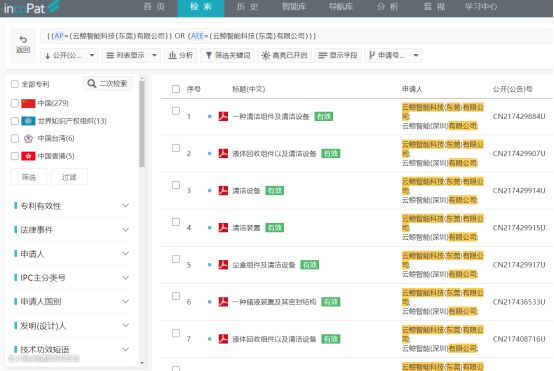Open the 分析 top navigation tab
Image resolution: width=554 pixels, height=371 pixels.
point(388,7)
